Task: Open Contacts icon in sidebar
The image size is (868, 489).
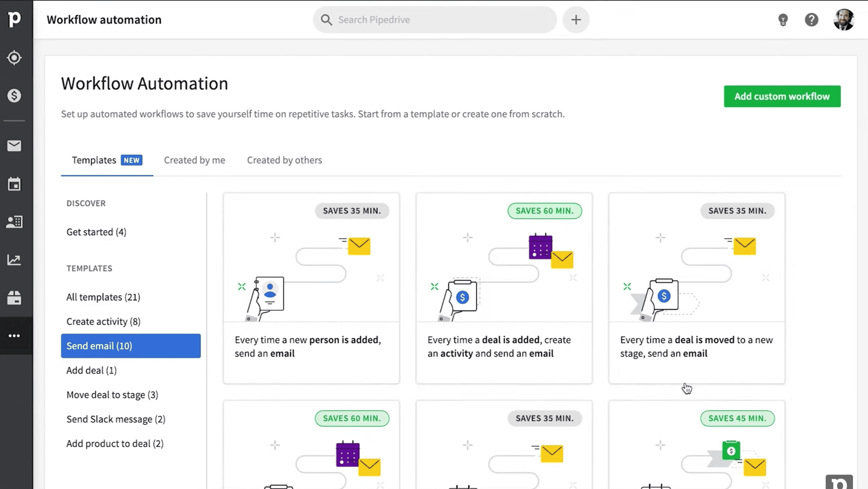Action: [14, 222]
